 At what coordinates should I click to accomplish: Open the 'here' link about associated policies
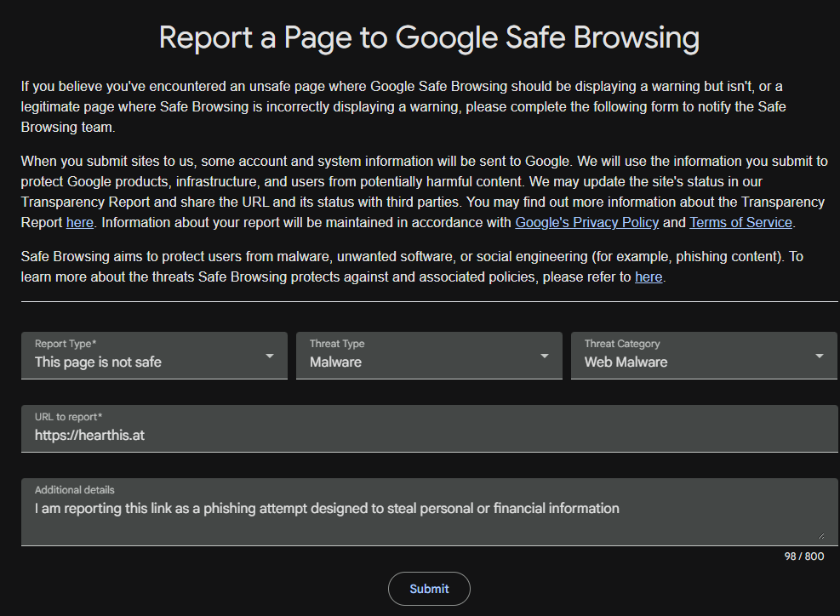[649, 277]
